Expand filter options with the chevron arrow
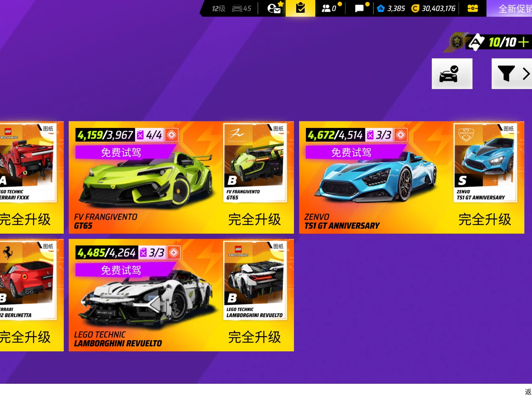The height and width of the screenshot is (399, 532). coord(526,74)
